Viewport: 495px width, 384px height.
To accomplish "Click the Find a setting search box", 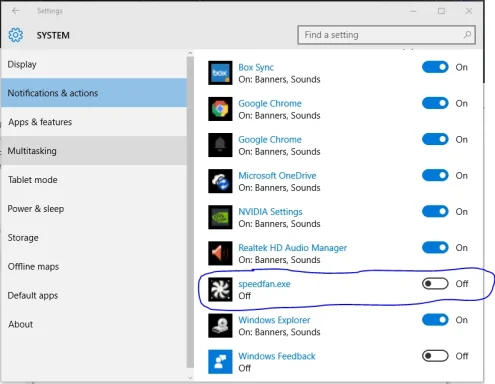I will tap(386, 35).
